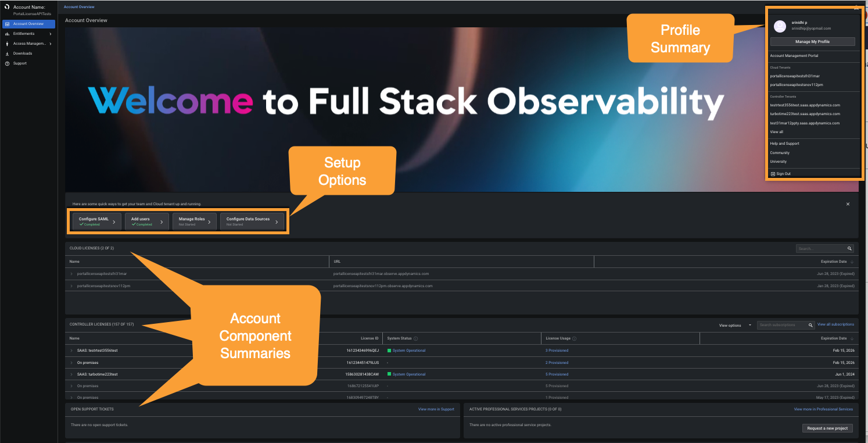Screen dimensions: 868x443
Task: Click Request a new project button
Action: (x=828, y=428)
